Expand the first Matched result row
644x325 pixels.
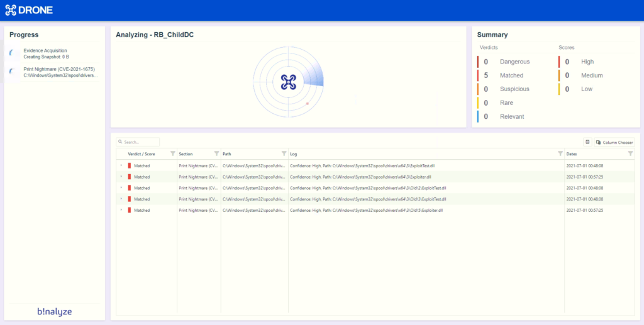pyautogui.click(x=121, y=165)
